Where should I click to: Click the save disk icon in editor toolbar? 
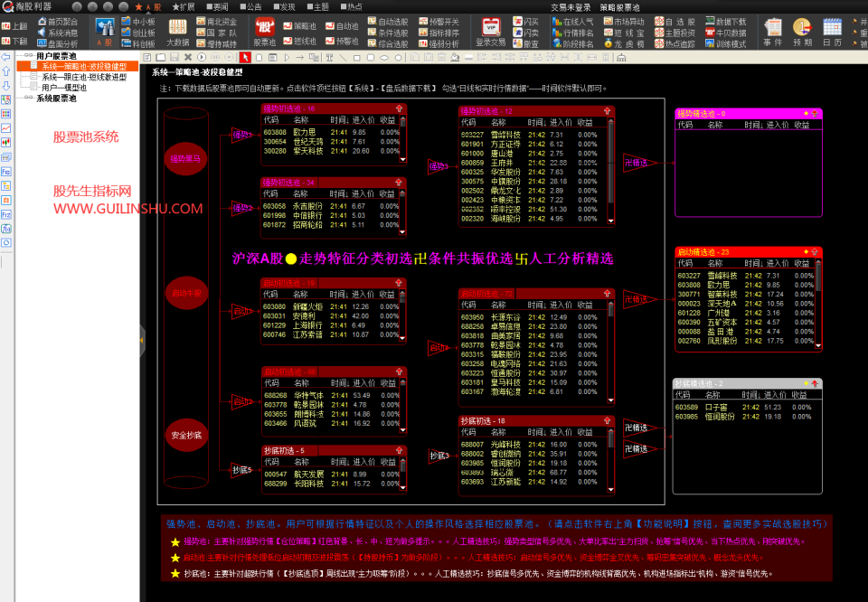point(175,58)
